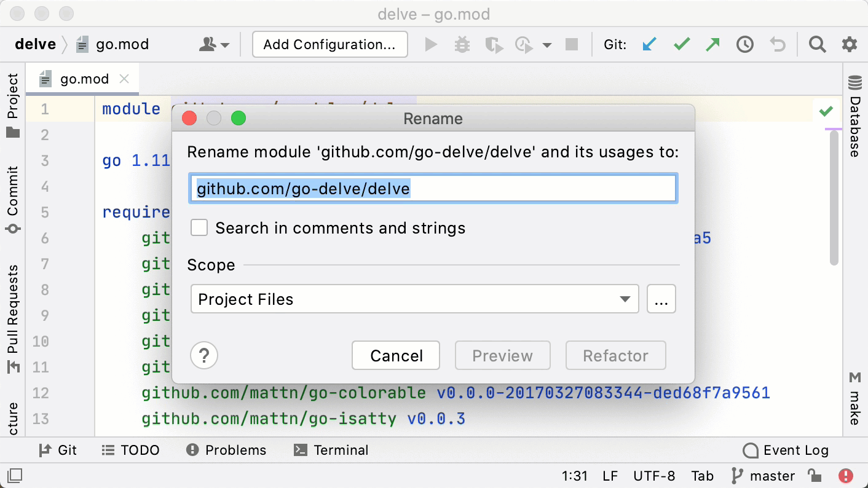Open the Problems tool window
This screenshot has width=868, height=488.
[x=226, y=450]
